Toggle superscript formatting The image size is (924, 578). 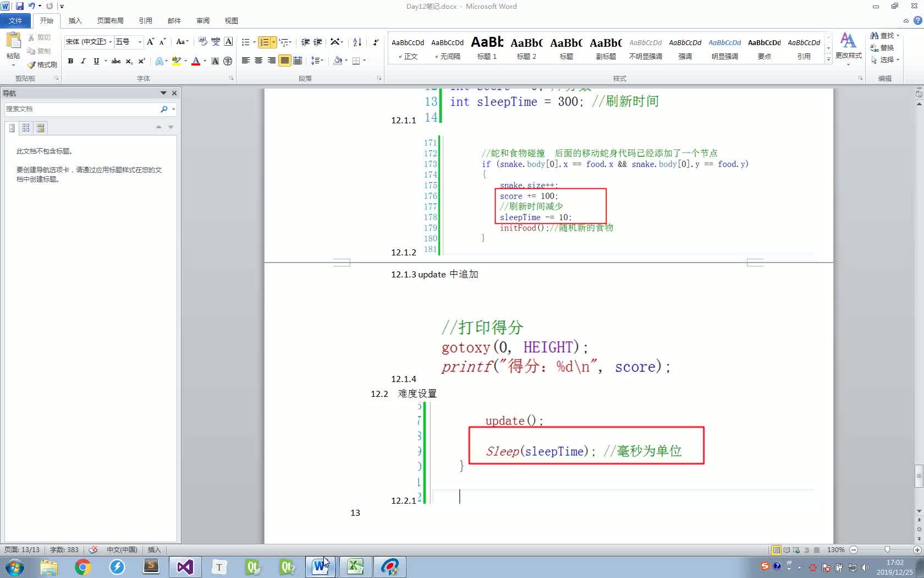point(141,61)
